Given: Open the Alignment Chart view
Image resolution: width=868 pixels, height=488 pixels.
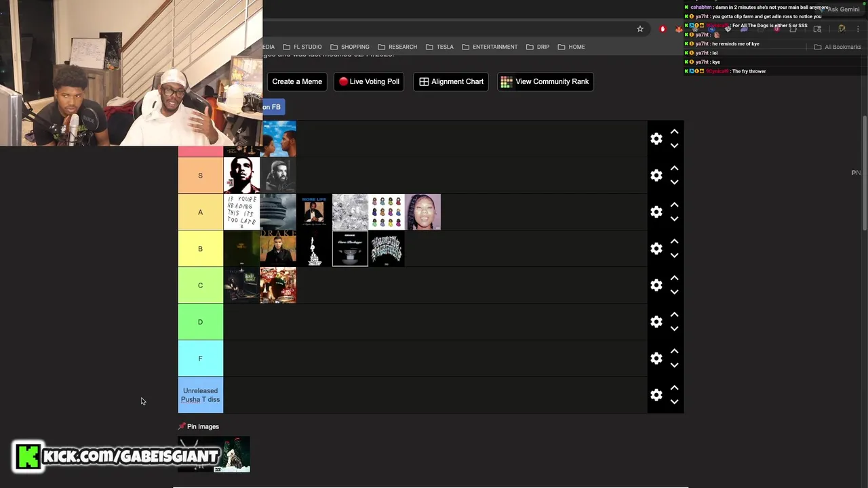Looking at the screenshot, I should pyautogui.click(x=451, y=81).
